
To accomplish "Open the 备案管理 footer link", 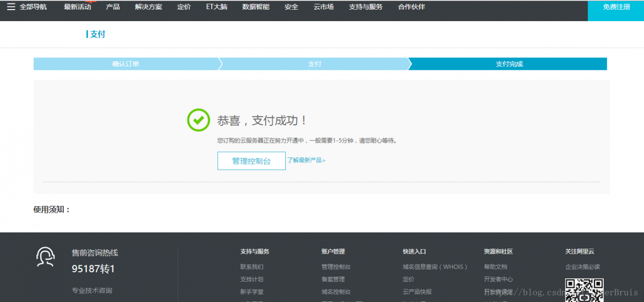I will point(333,279).
